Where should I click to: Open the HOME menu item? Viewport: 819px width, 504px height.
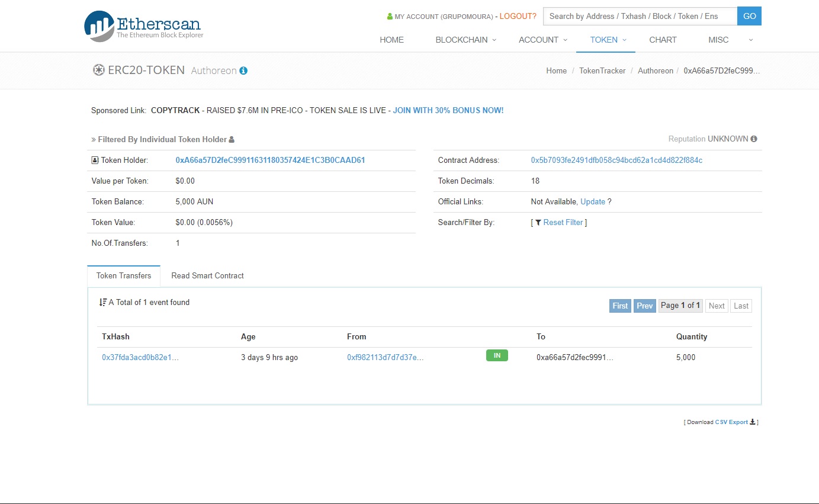[x=391, y=40]
